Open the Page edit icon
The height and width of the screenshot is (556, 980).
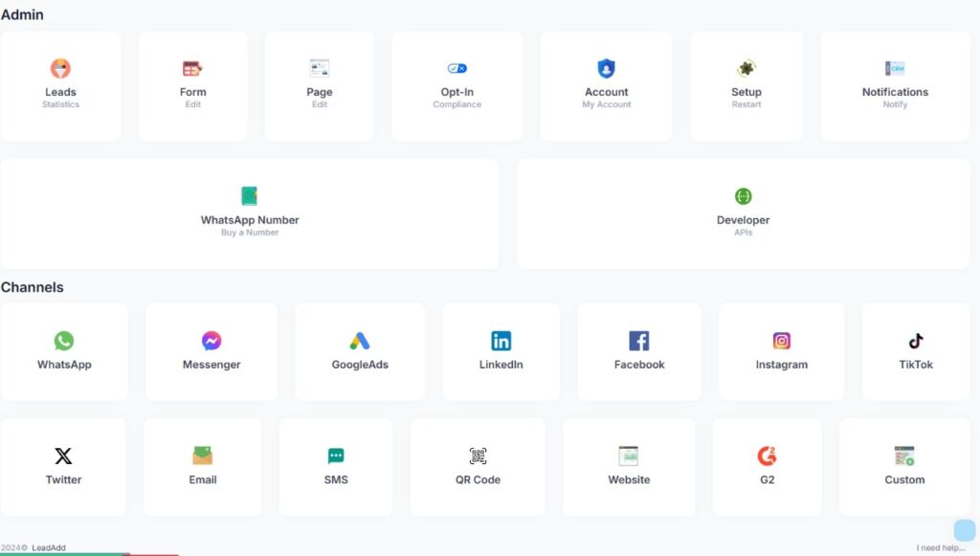(320, 68)
